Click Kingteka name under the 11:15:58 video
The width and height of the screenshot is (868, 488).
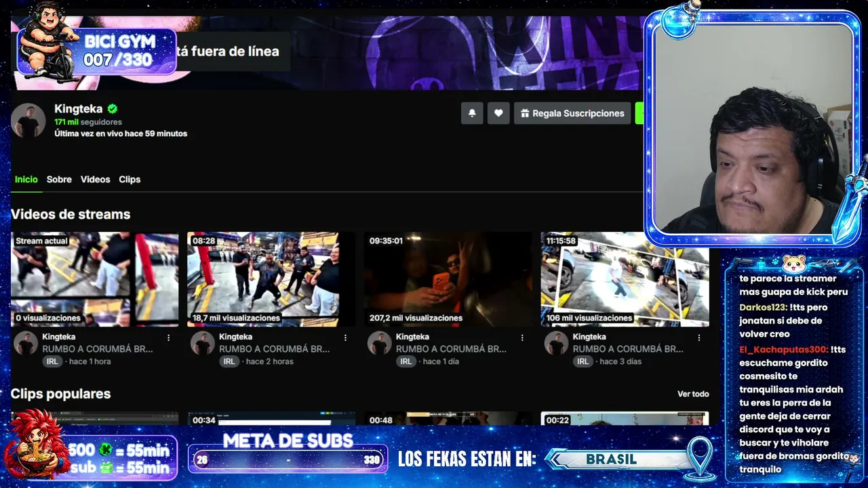click(x=589, y=337)
